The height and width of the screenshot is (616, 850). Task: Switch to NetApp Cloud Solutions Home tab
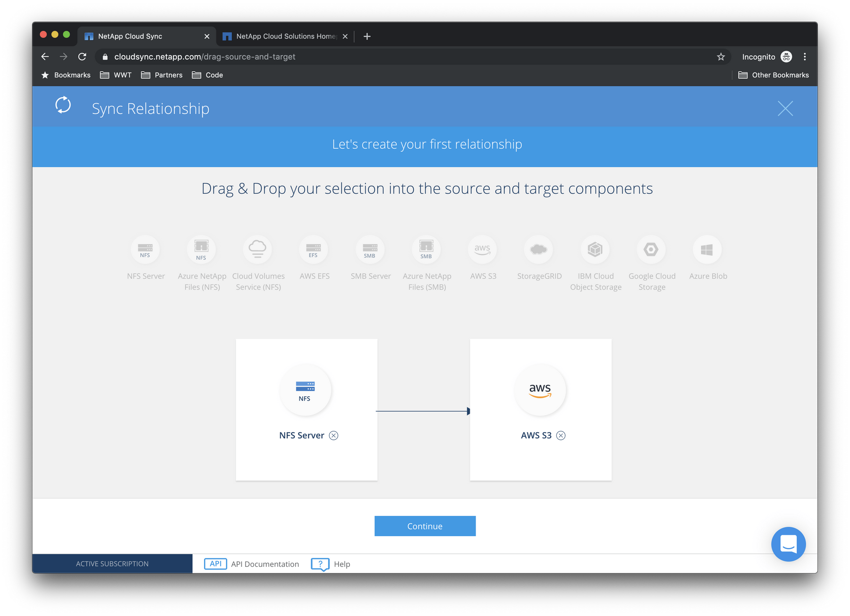[287, 36]
